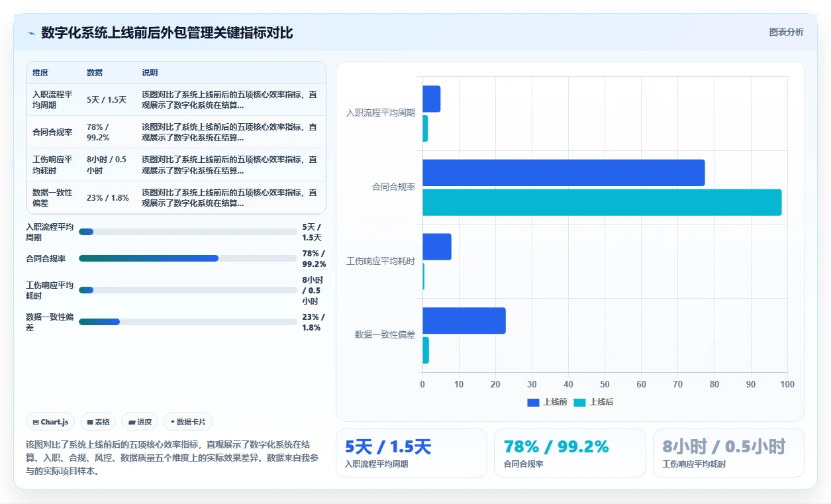Click the progress value 78% / 99.2%

[314, 258]
